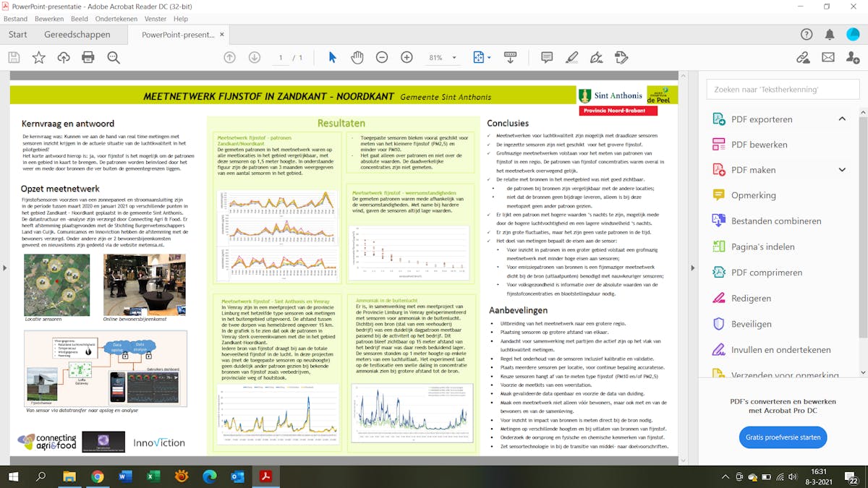The image size is (868, 488).
Task: Collapse the PDF exporteren section
Action: point(842,119)
